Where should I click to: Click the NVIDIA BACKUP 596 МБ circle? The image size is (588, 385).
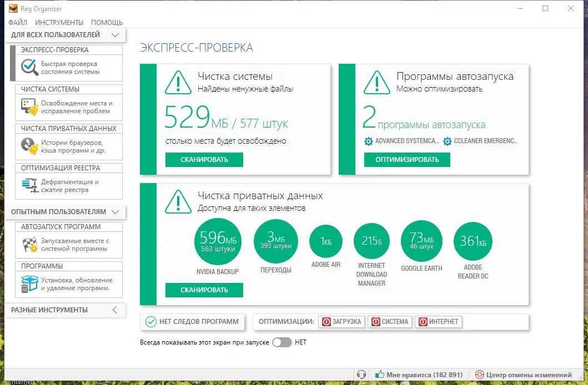218,242
